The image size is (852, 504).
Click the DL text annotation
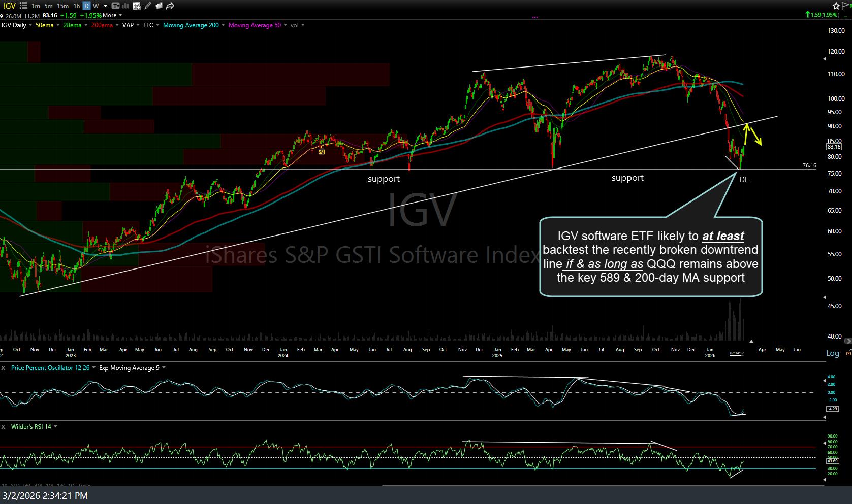click(744, 179)
